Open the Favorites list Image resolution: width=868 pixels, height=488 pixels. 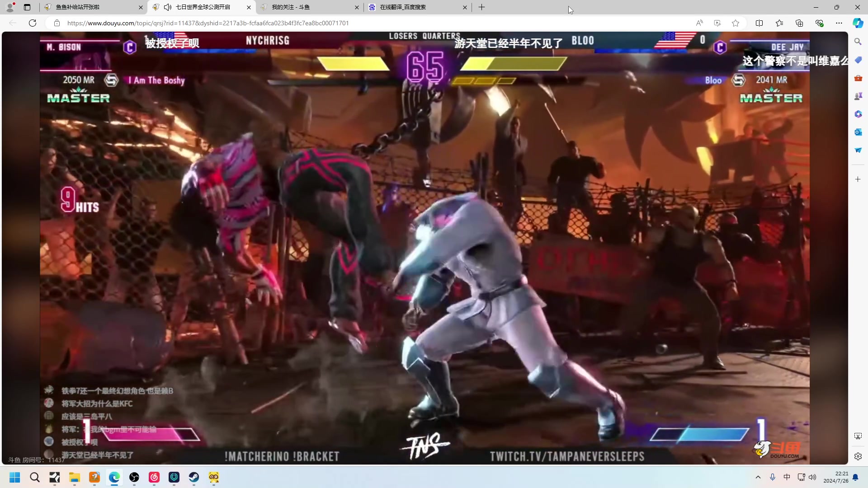779,23
